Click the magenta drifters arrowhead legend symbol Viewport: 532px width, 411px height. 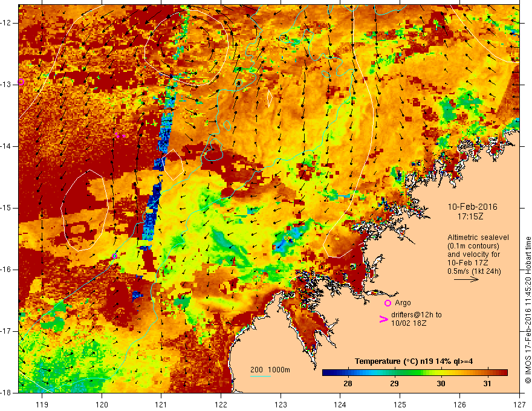tap(383, 319)
